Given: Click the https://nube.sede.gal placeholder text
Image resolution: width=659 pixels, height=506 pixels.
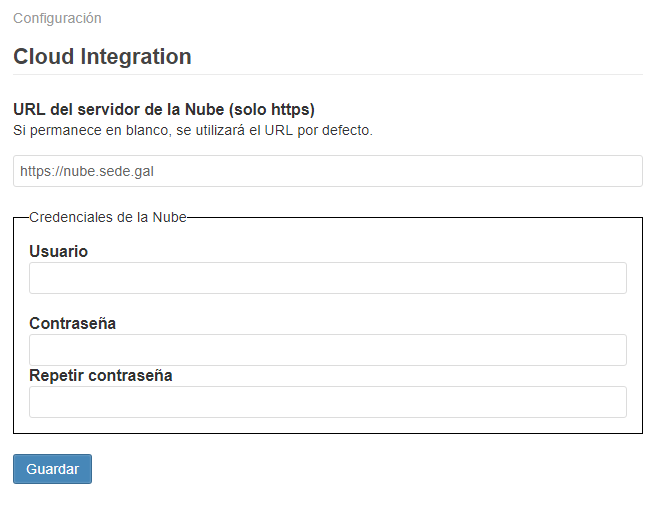Looking at the screenshot, I should 86,171.
